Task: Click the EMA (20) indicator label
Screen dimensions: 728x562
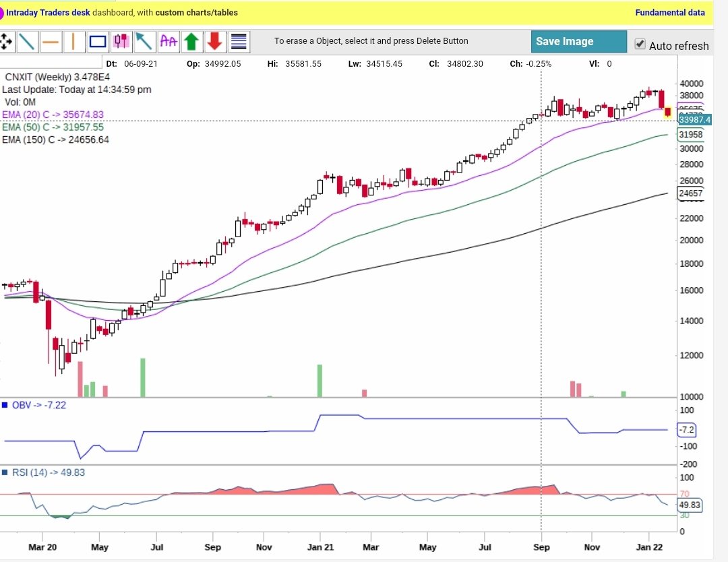Action: point(53,115)
